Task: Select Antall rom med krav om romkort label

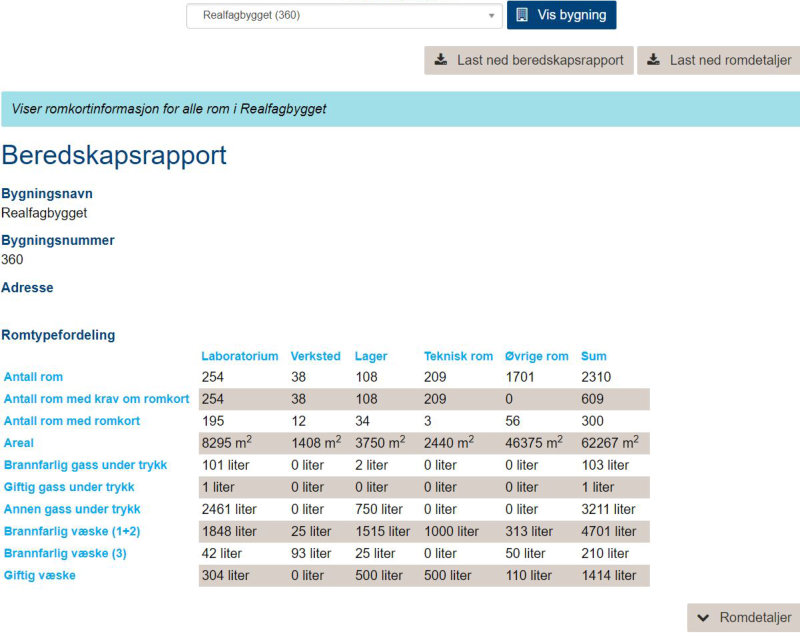Action: pyautogui.click(x=96, y=399)
